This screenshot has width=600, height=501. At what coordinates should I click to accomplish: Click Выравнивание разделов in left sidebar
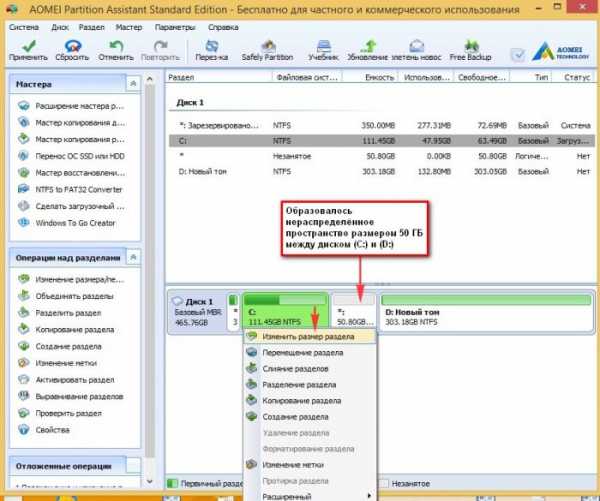click(72, 397)
